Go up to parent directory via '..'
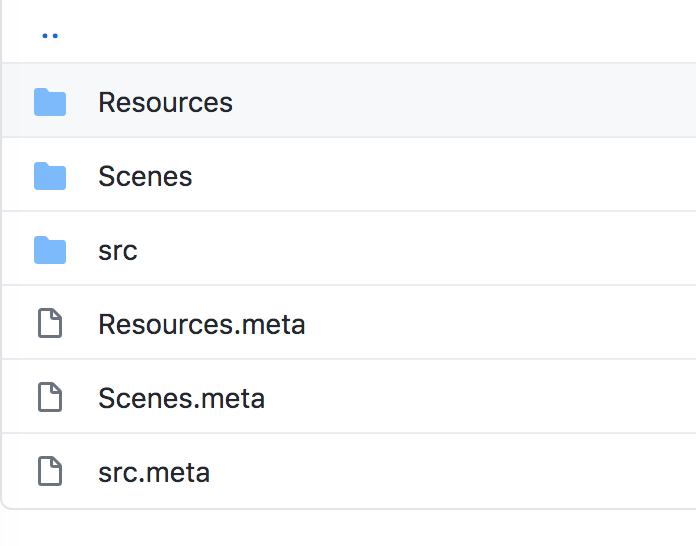This screenshot has width=696, height=546. pos(50,34)
